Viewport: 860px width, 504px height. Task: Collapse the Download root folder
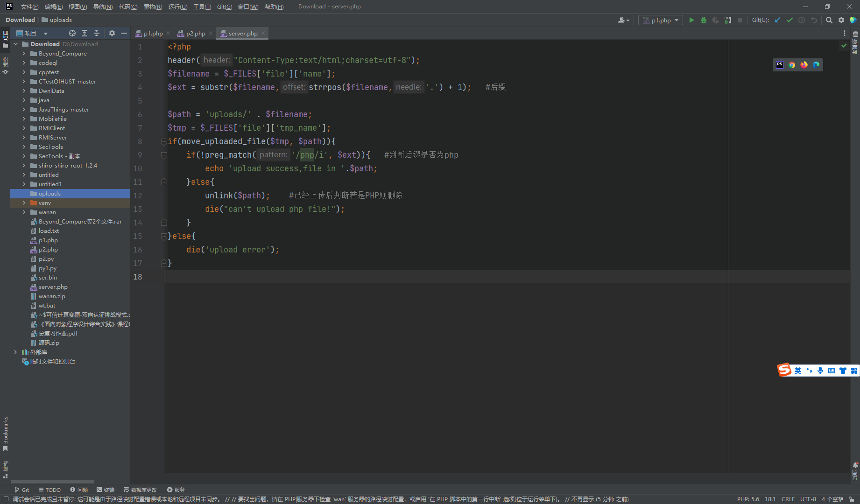point(15,44)
